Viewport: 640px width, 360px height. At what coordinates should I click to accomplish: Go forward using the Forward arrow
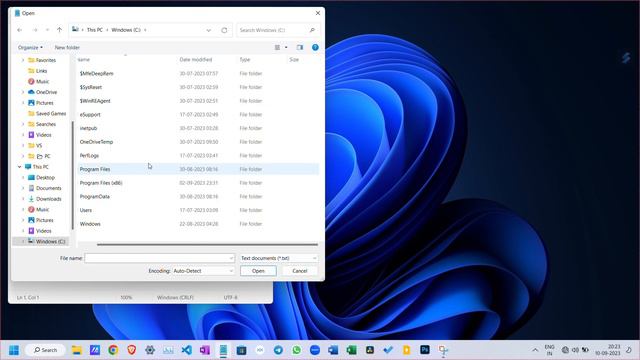pos(35,30)
